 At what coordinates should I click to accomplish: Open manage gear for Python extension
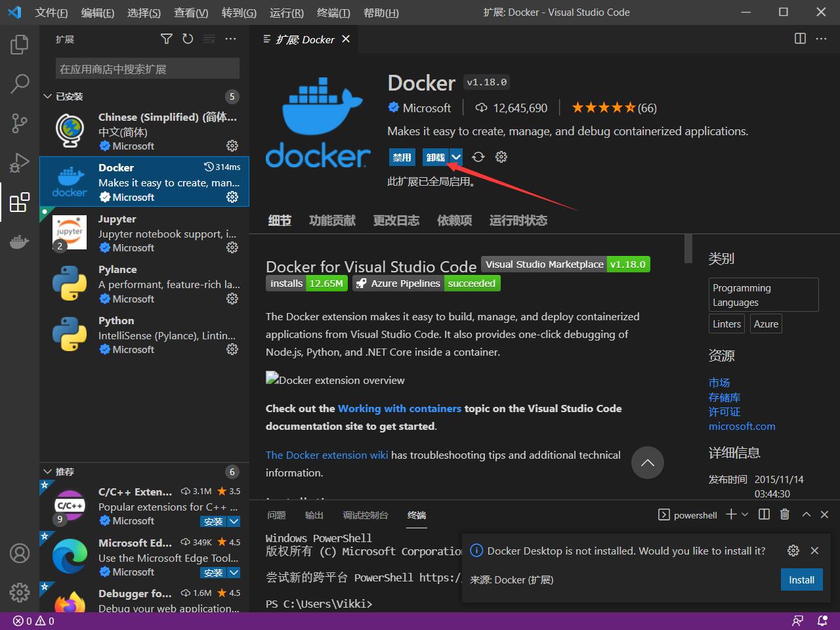coord(232,349)
